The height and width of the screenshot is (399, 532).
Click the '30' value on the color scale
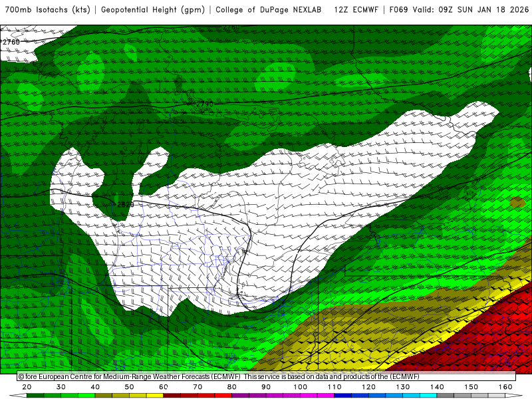(61, 387)
